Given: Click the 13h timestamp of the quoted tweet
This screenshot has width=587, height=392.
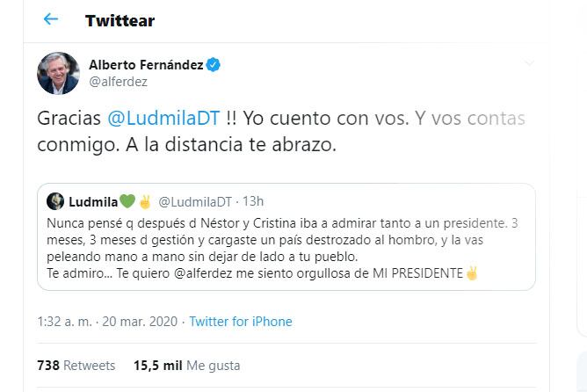Looking at the screenshot, I should click(253, 201).
